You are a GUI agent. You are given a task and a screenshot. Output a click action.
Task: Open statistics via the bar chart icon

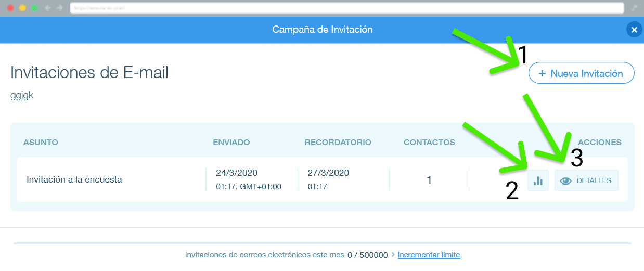point(538,180)
